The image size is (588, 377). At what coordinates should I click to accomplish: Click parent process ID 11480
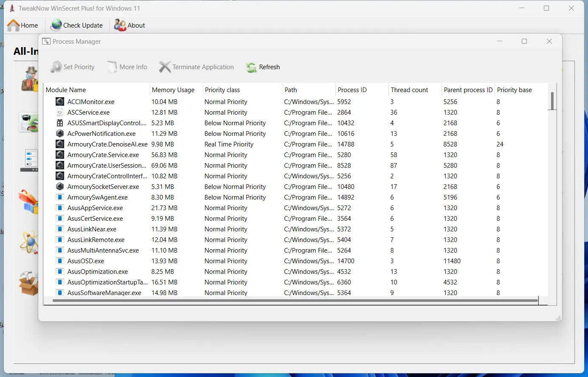click(x=452, y=261)
